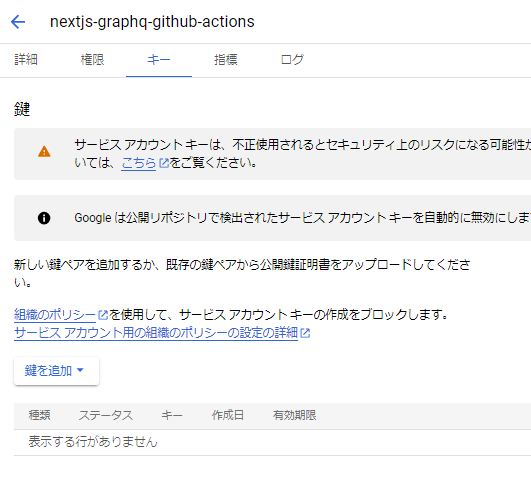Click the 作成日 column header

point(228,415)
